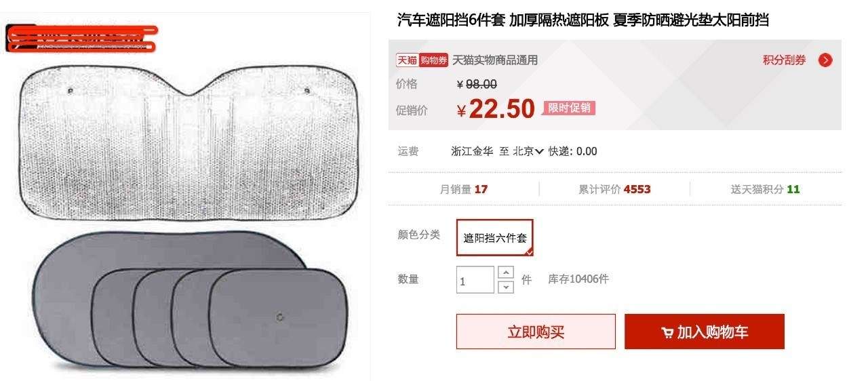
Task: Click the quantity input field
Action: tap(475, 280)
